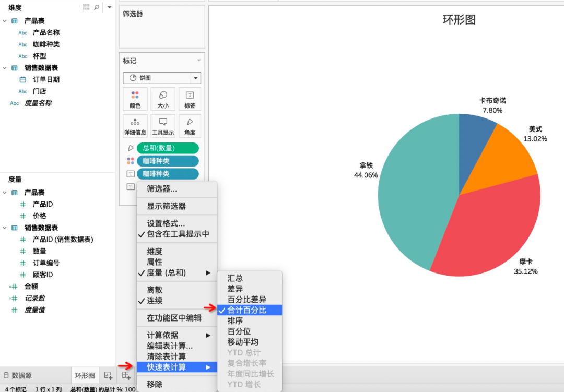Click the 角度 angle marks button
Viewport: 564px width, 392px height.
pos(190,126)
